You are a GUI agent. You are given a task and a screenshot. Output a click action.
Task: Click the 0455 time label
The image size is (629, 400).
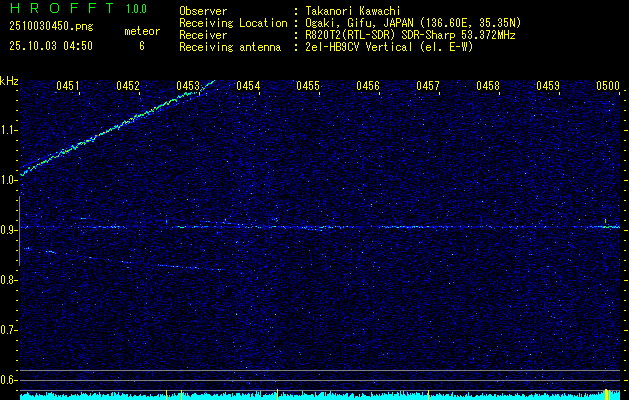[308, 85]
